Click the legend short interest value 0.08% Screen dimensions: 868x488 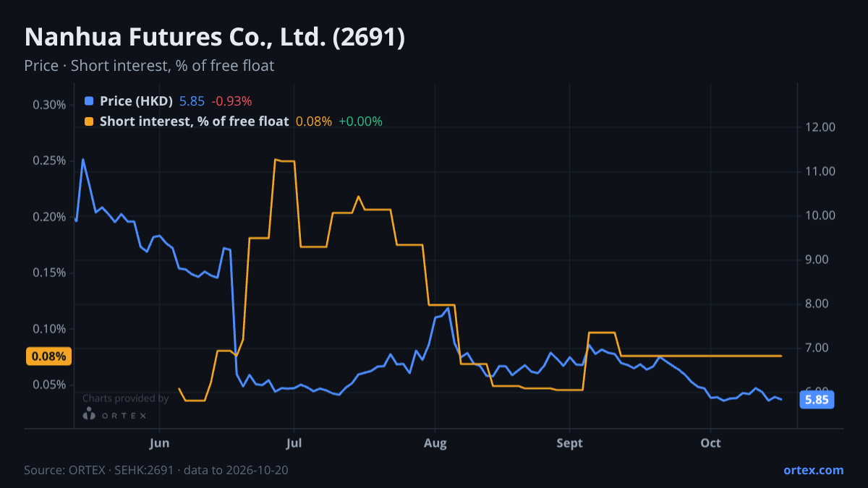[x=314, y=121]
